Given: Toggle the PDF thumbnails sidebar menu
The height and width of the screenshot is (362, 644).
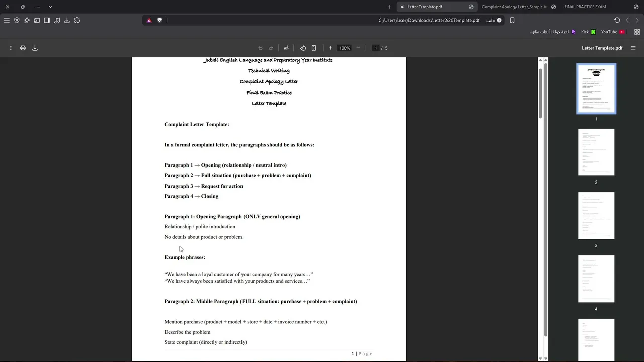Looking at the screenshot, I should click(633, 48).
